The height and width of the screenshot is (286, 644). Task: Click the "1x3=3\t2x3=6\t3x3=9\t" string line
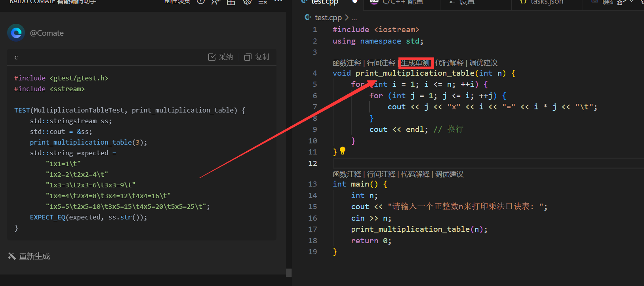tap(90, 185)
